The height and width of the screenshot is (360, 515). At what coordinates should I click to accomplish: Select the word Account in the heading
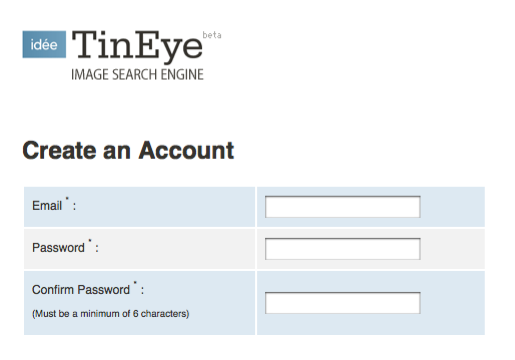coord(186,150)
